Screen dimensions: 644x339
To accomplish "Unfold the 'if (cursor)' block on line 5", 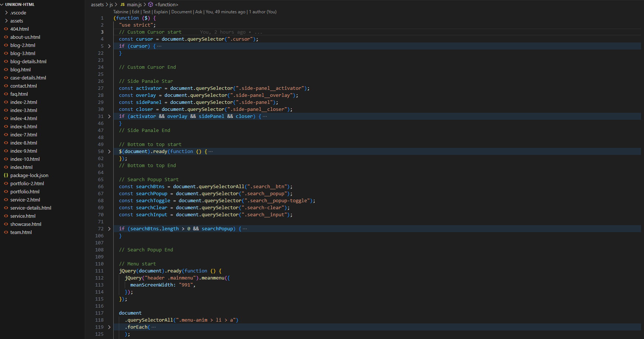I will tap(109, 46).
